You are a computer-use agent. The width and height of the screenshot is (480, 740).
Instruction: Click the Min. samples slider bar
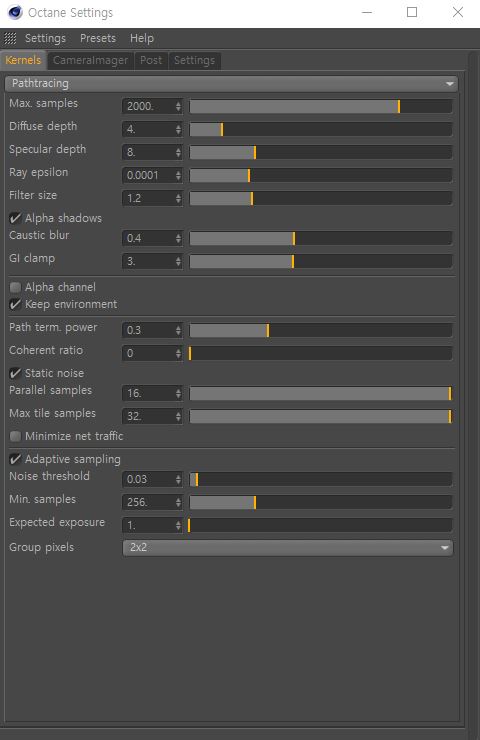click(x=321, y=502)
